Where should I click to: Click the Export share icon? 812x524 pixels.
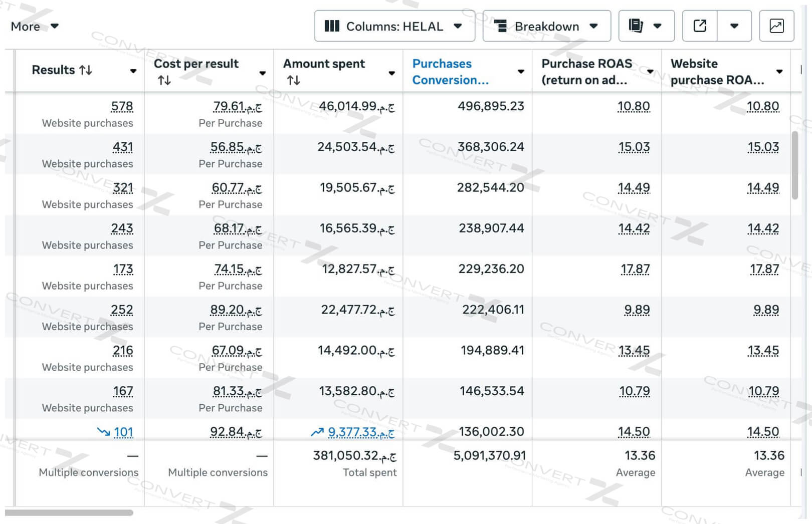pyautogui.click(x=700, y=26)
